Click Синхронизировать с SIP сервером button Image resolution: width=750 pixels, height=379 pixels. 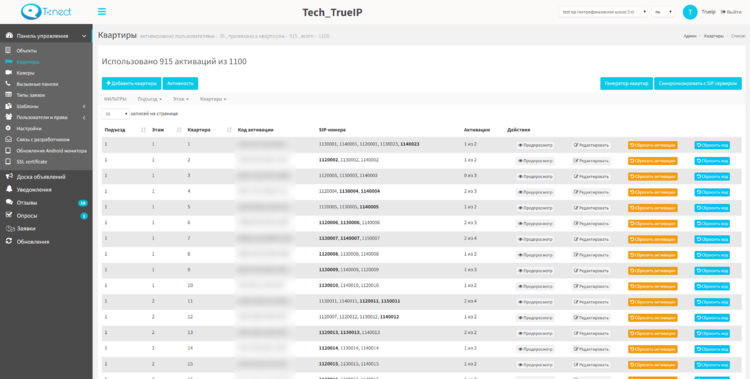pos(698,83)
